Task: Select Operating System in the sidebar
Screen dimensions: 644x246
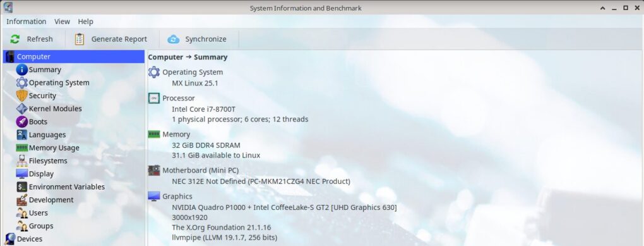Action: coord(59,83)
